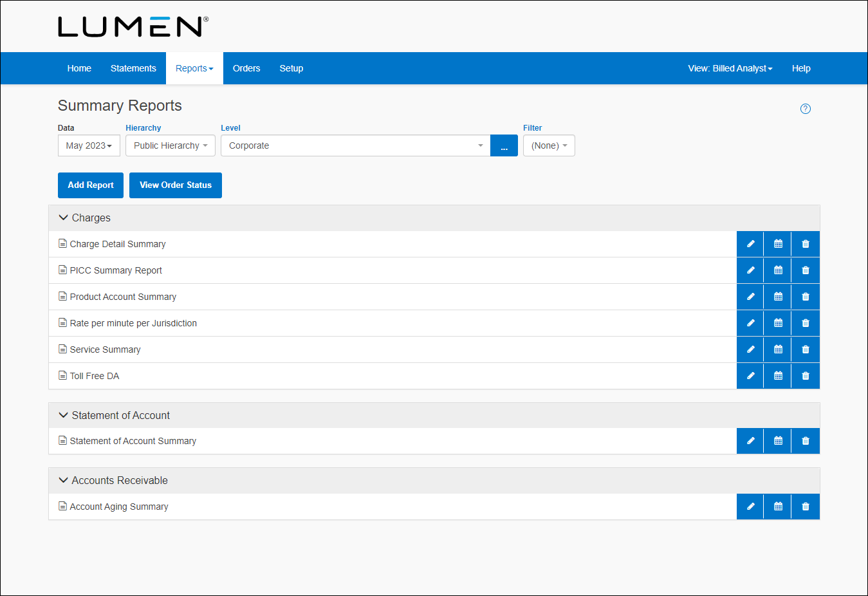Edit Rate per minute per Jurisdiction report
Viewport: 868px width, 596px height.
(x=750, y=323)
